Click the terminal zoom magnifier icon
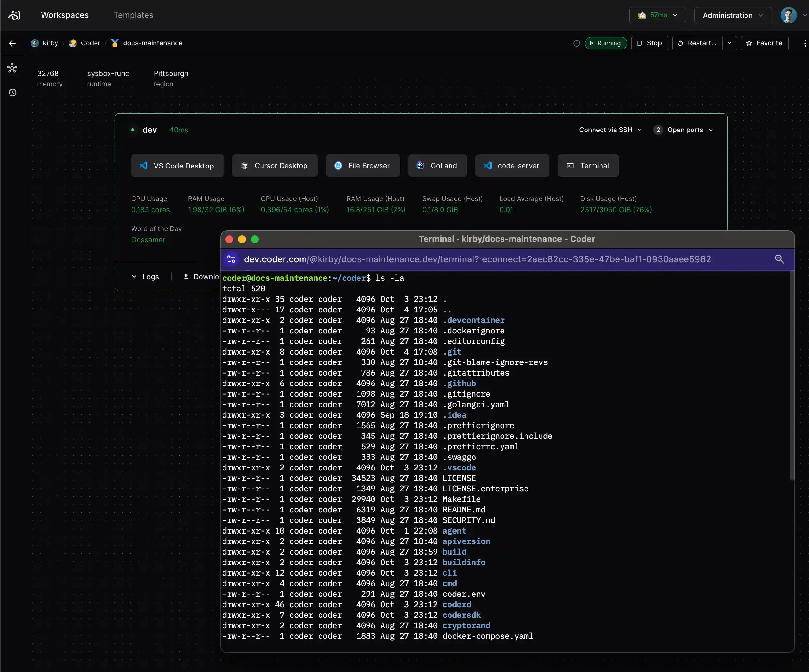This screenshot has height=672, width=809. pyautogui.click(x=779, y=259)
